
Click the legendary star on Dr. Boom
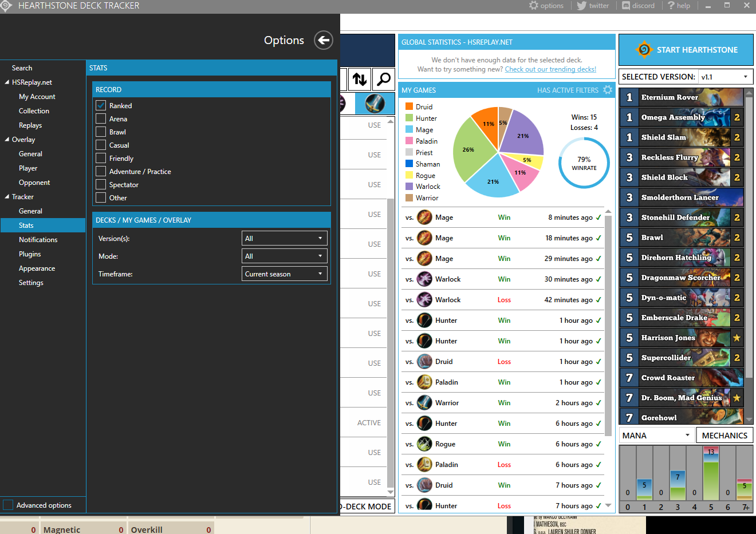737,398
